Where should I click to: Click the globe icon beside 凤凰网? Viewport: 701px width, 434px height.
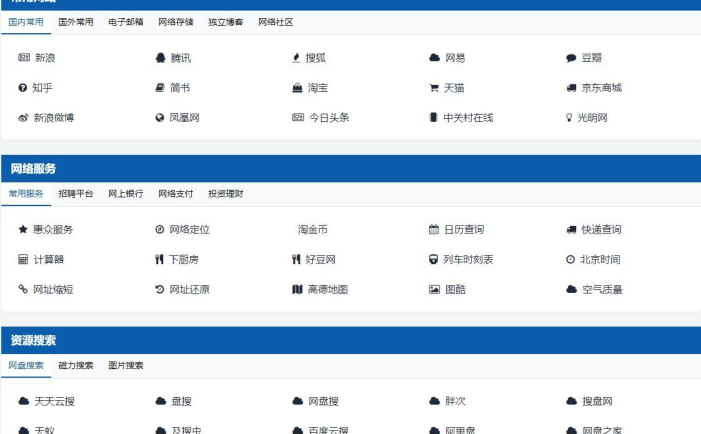pyautogui.click(x=160, y=118)
